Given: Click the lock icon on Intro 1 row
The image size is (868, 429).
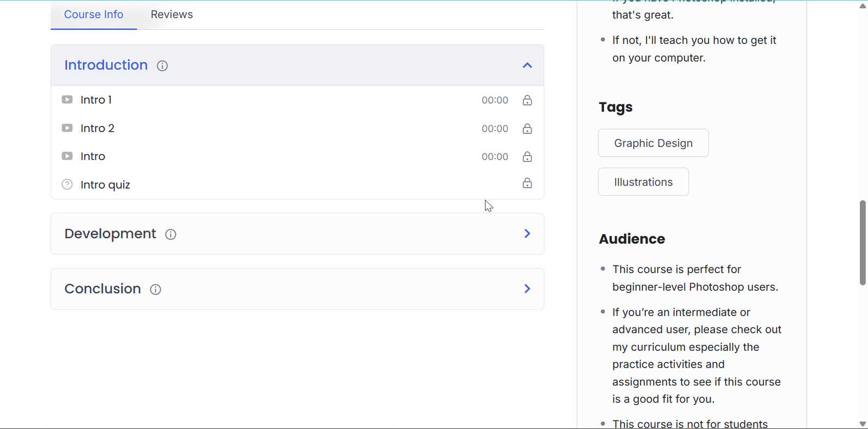Looking at the screenshot, I should 527,100.
